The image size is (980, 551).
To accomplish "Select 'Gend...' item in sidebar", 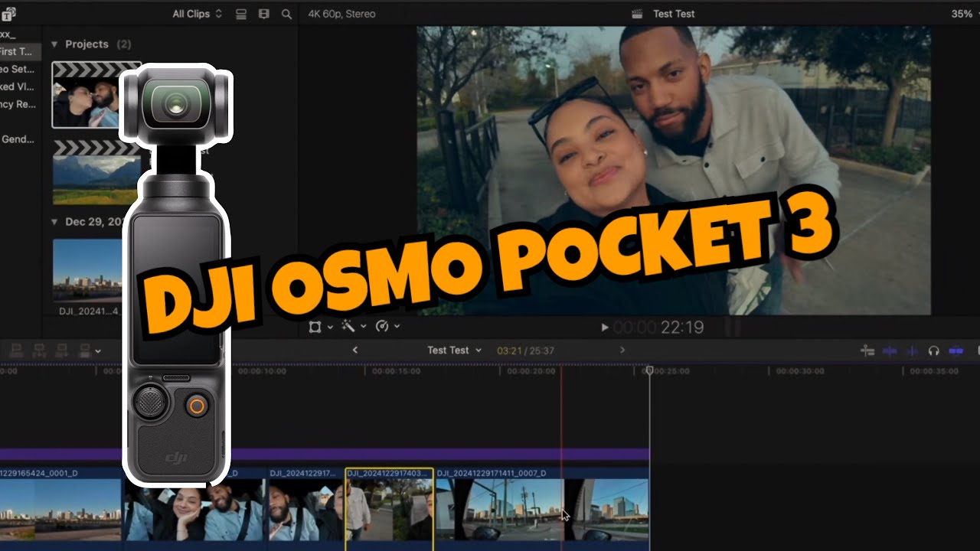I will [x=17, y=139].
